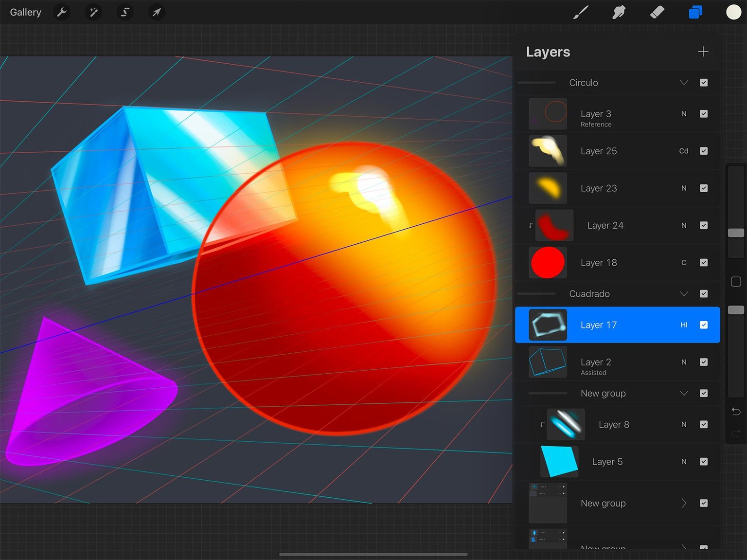Adjust the brush opacity slider handle
Viewport: 747px width, 560px height.
736,310
